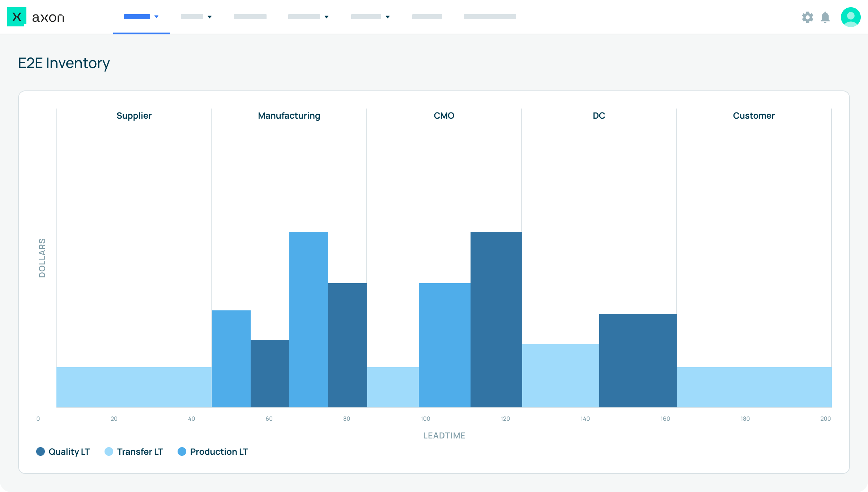
Task: Open the third navigation menu item
Action: coord(250,17)
